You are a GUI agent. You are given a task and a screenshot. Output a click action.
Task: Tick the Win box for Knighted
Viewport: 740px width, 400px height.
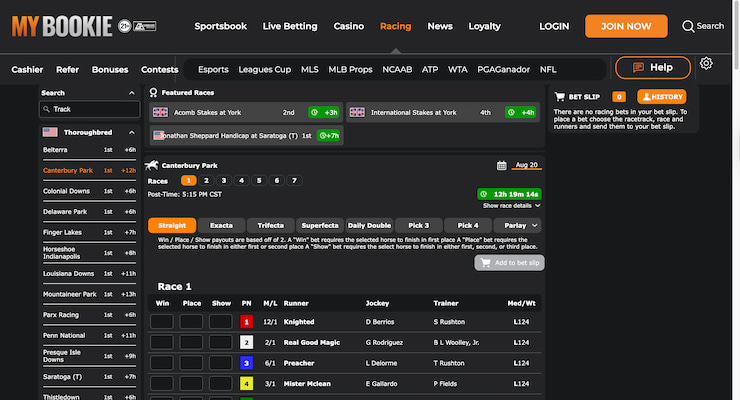(x=162, y=322)
